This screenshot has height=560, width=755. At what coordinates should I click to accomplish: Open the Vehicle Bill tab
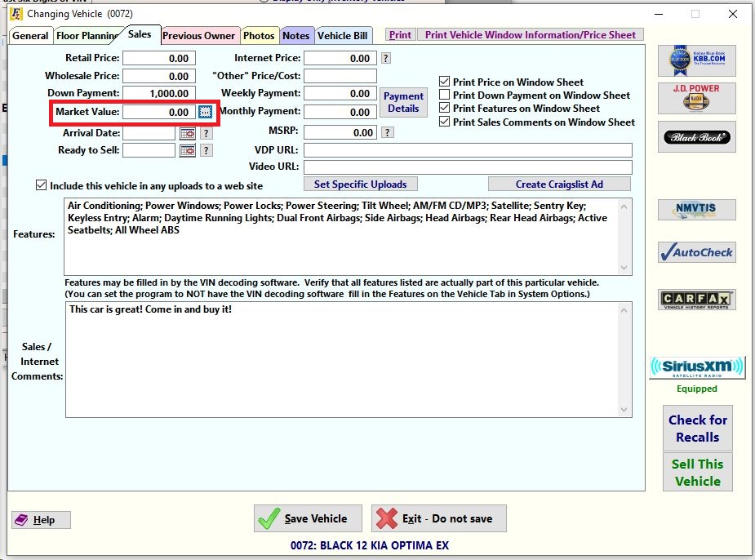342,36
